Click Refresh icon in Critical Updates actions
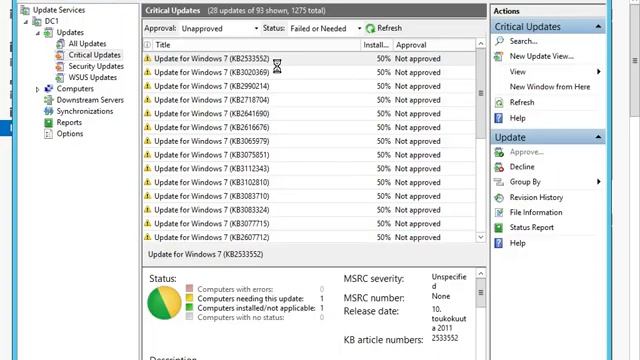The height and width of the screenshot is (360, 640). [499, 102]
